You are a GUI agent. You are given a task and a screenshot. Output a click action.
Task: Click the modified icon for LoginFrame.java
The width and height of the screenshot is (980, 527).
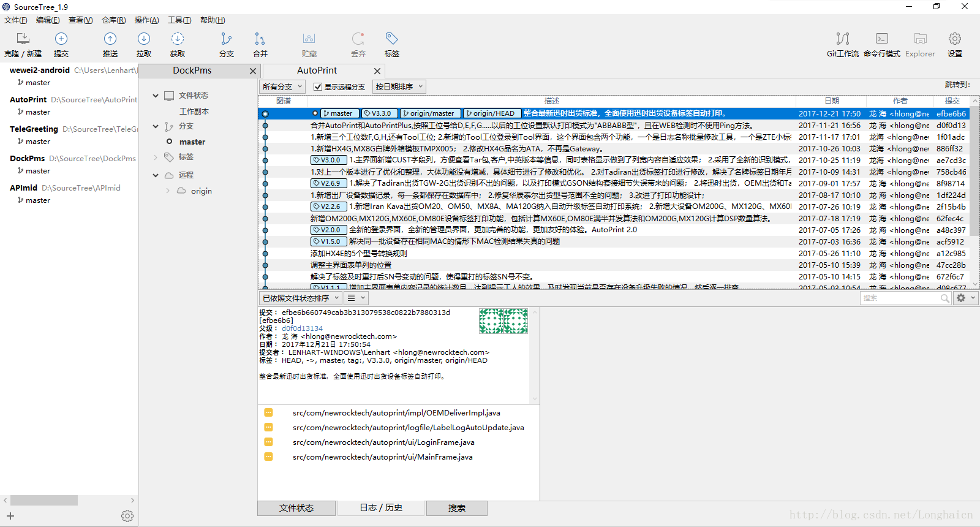tap(268, 442)
